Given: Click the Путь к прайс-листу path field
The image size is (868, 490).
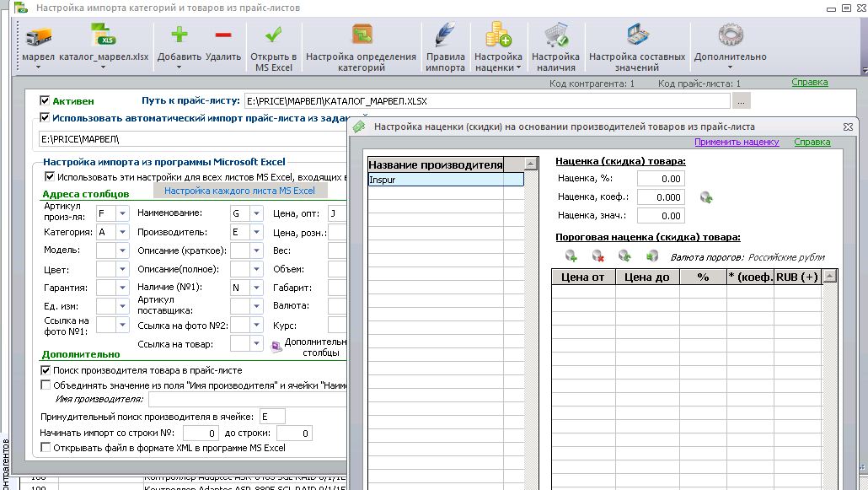Looking at the screenshot, I should click(487, 101).
